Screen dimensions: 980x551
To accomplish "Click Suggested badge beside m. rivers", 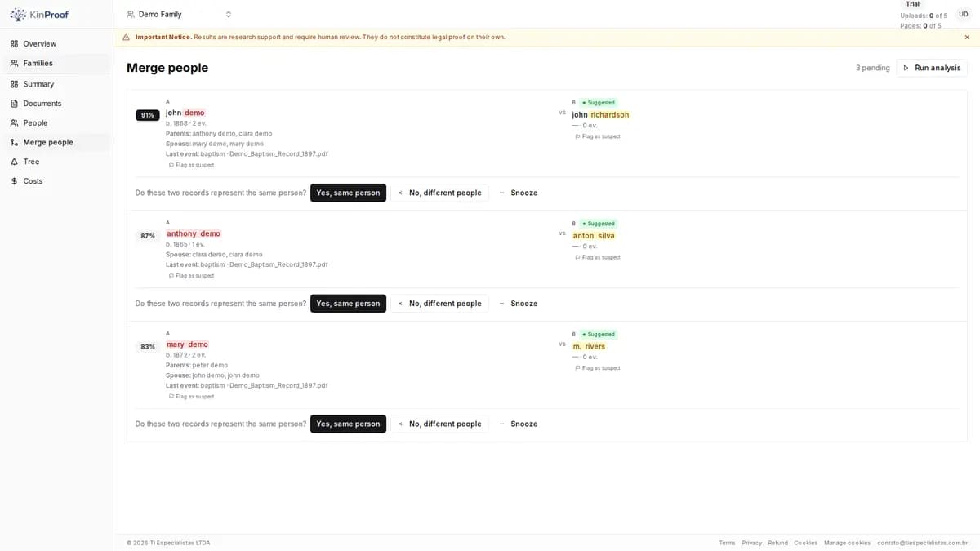I will (x=599, y=335).
